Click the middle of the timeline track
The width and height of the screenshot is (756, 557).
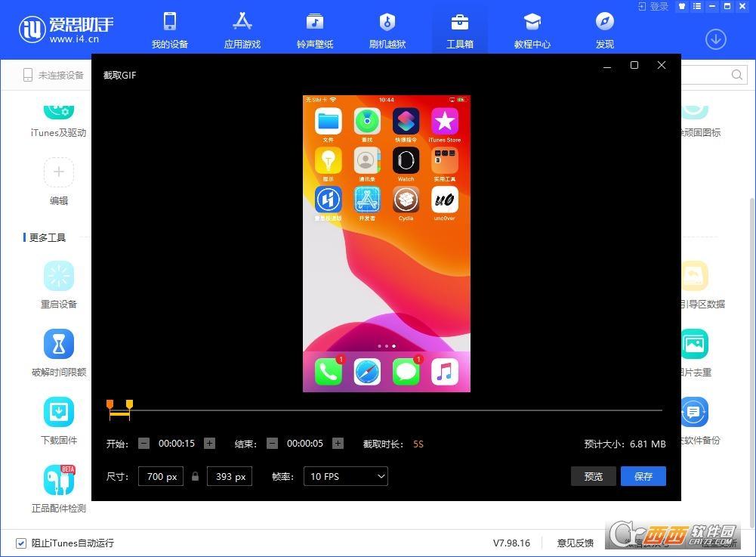[386, 410]
